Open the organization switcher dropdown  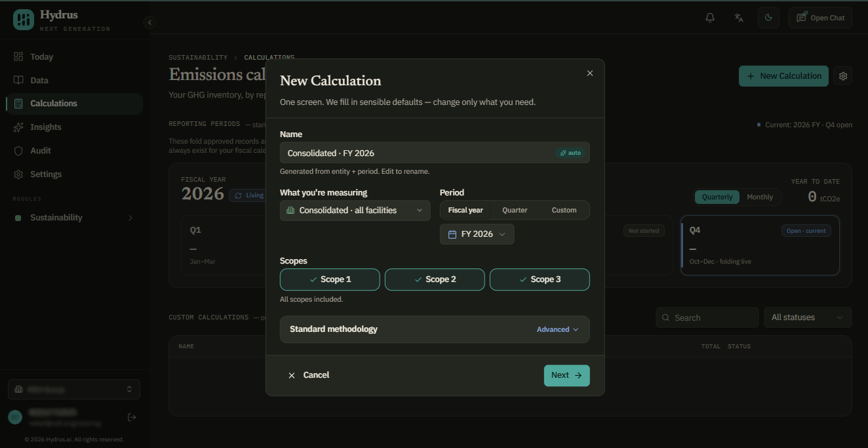pos(74,390)
